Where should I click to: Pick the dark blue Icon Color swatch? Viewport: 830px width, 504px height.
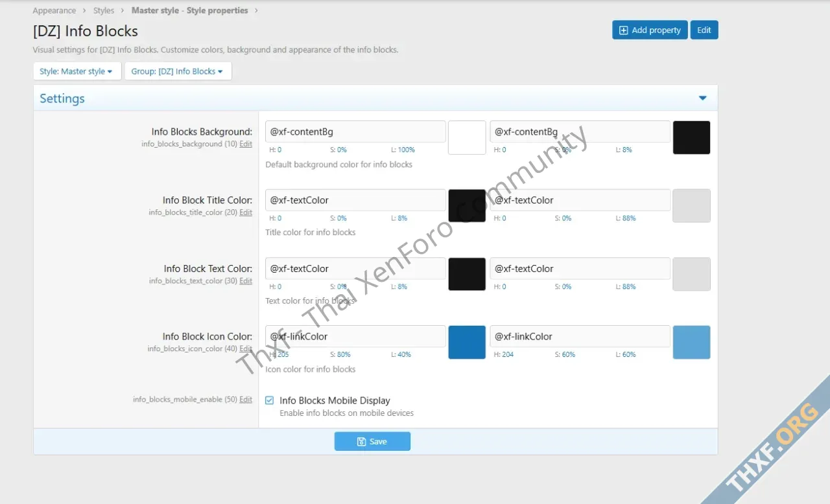click(467, 342)
